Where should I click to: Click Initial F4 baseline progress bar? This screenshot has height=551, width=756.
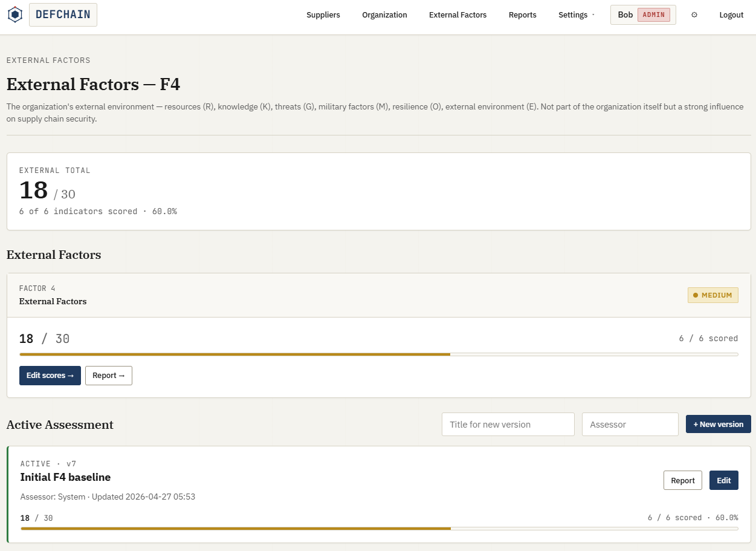pos(380,529)
